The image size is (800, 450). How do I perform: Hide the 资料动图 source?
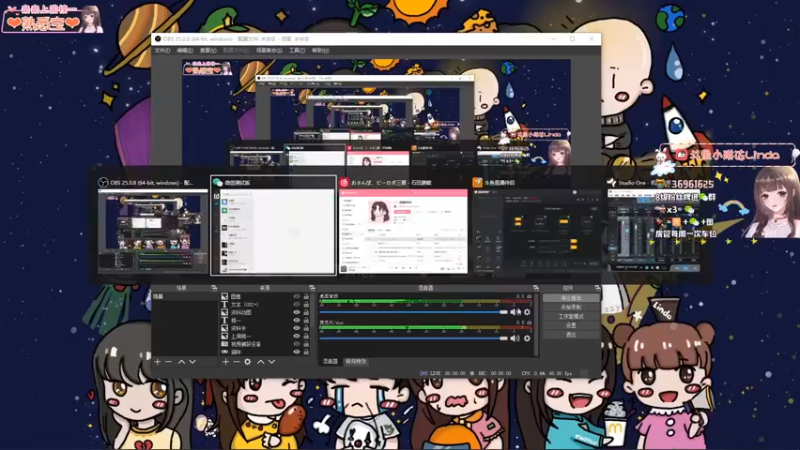296,312
